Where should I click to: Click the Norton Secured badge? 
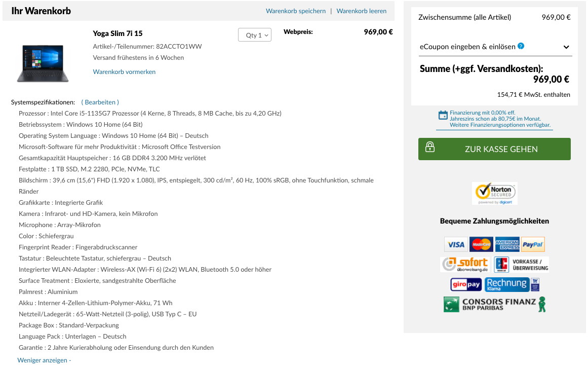point(495,194)
